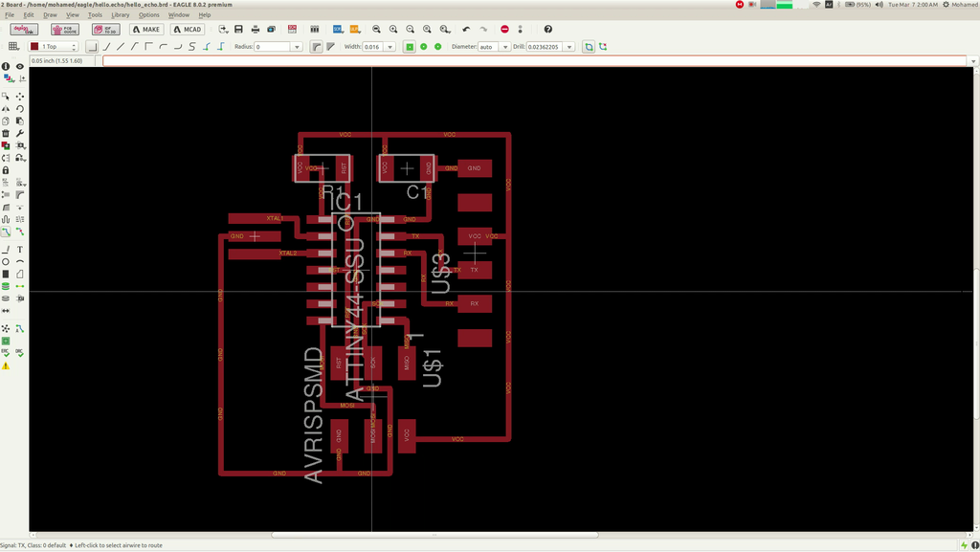Click the MAKE button
The image size is (980, 552).
[x=146, y=30]
